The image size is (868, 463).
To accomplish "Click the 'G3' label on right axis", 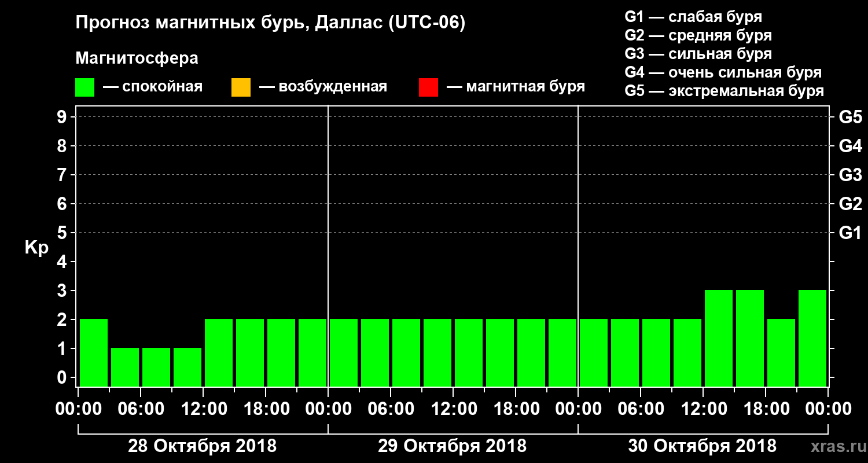I will point(851,175).
